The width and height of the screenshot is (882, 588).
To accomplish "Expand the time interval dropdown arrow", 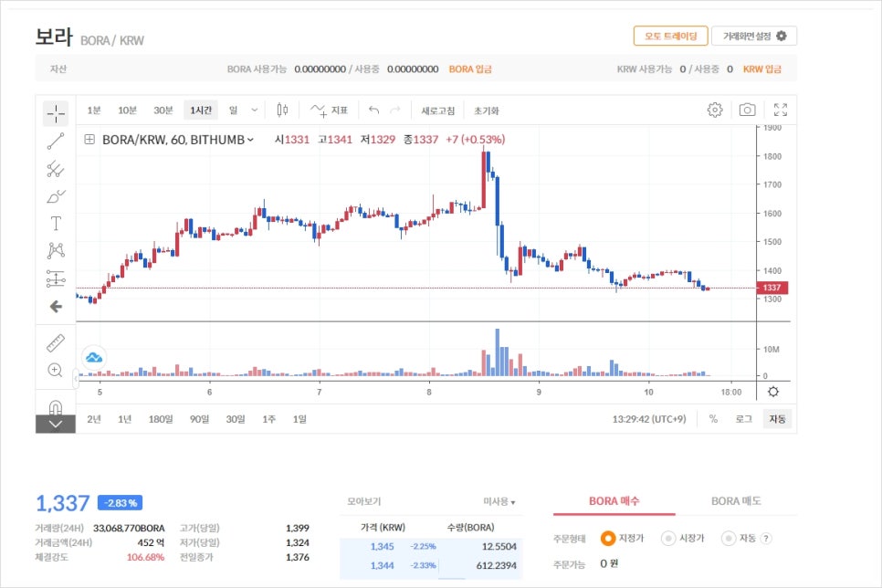I will tap(254, 110).
